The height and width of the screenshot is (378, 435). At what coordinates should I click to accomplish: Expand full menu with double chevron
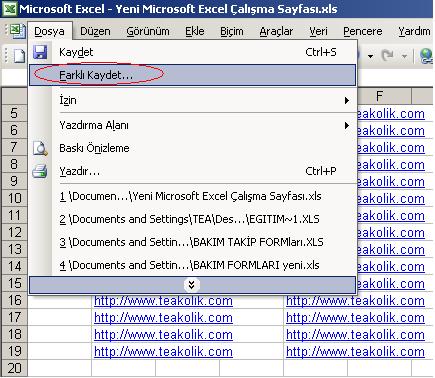(x=192, y=285)
